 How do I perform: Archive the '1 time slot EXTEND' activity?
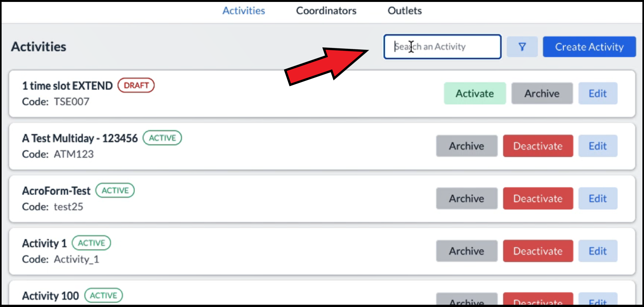[x=542, y=93]
